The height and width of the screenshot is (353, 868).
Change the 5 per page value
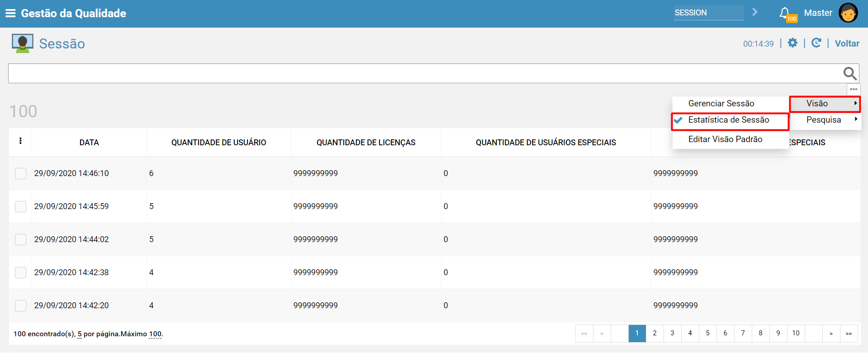click(80, 334)
